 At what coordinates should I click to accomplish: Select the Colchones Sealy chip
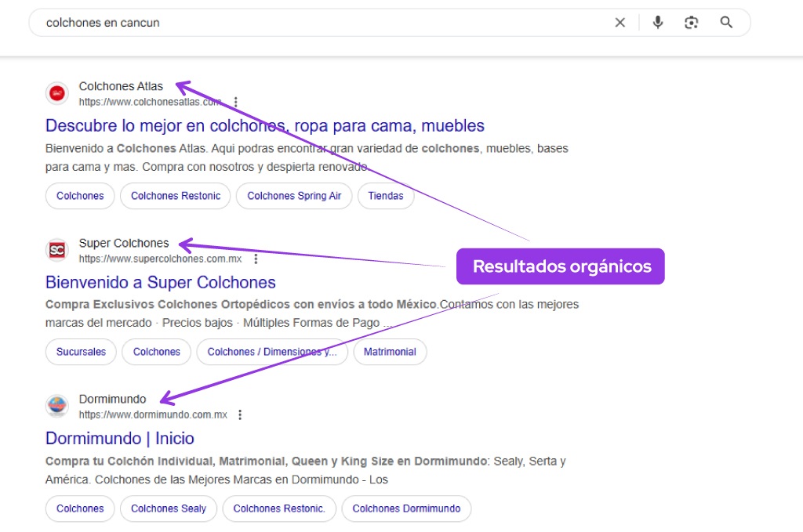[x=169, y=508]
